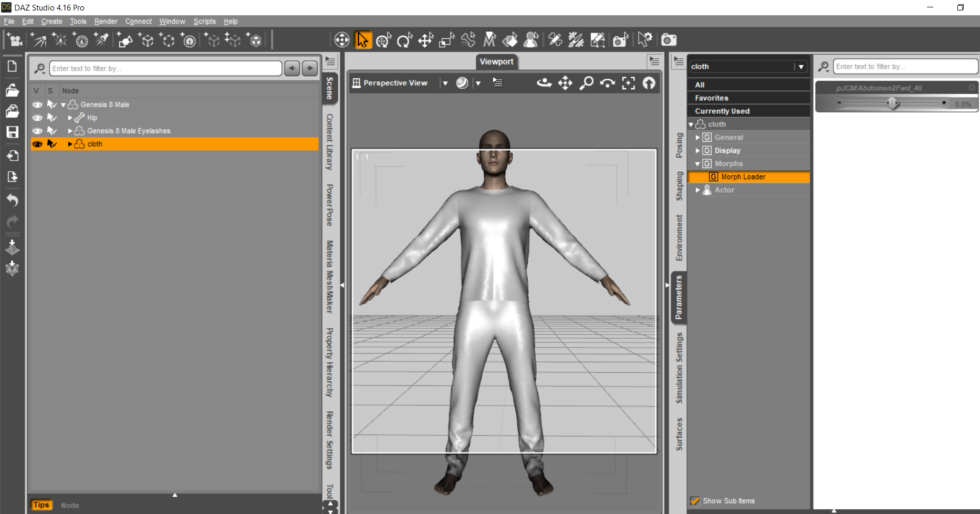
Task: Adjust the pJCMAbdomen2Fwd_40 slider handle
Action: click(x=892, y=103)
